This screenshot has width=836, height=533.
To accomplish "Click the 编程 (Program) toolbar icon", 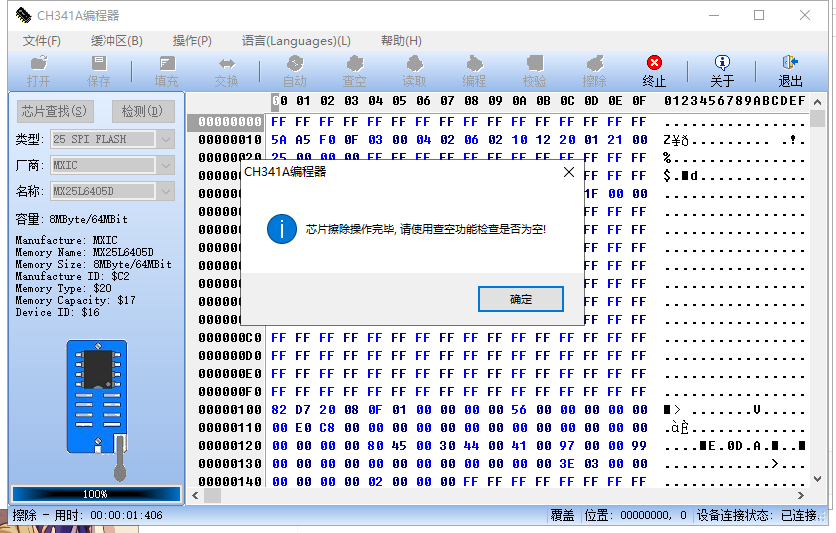I will point(474,71).
